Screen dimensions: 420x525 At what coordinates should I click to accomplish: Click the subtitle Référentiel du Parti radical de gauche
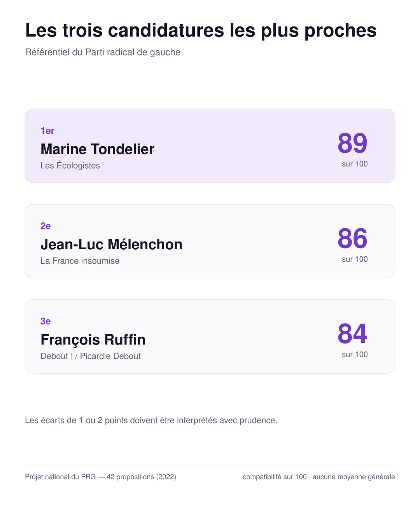[x=103, y=52]
